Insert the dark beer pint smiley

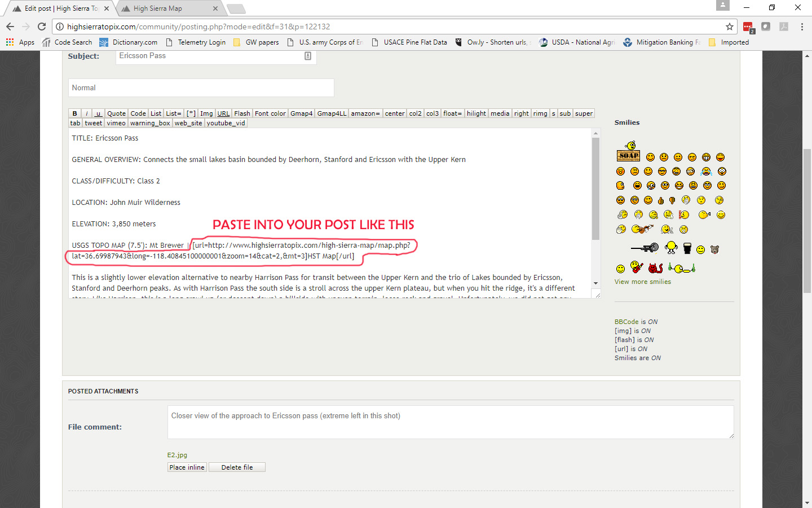pyautogui.click(x=687, y=248)
